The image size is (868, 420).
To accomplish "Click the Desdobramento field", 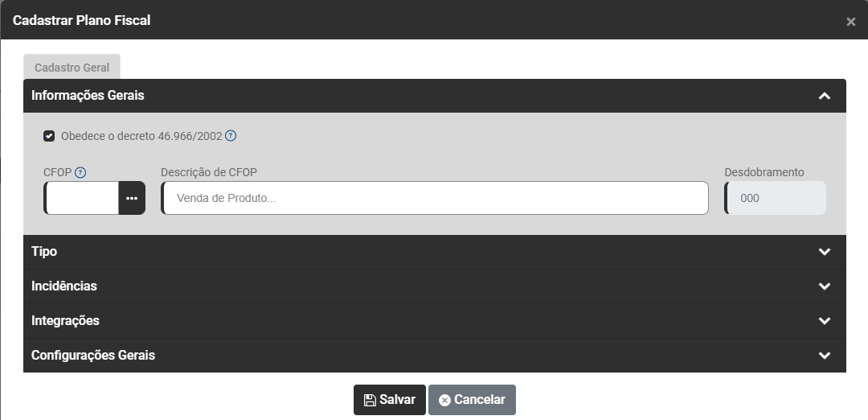I will click(x=776, y=198).
